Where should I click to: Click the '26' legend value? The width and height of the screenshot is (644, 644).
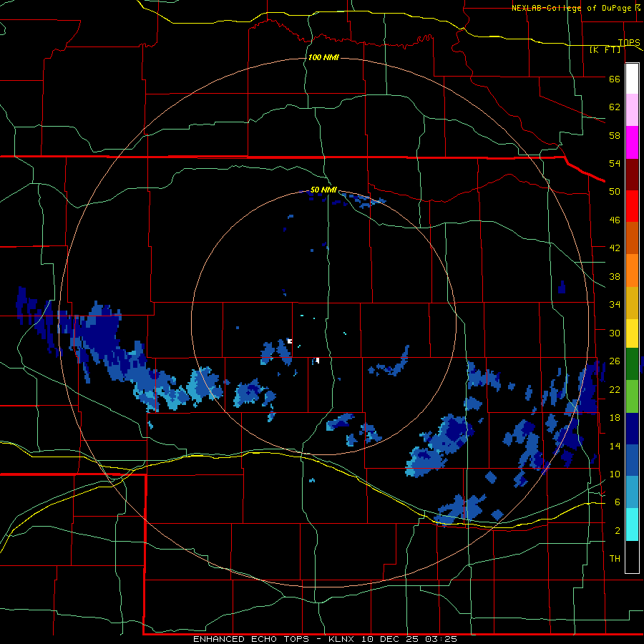[615, 361]
